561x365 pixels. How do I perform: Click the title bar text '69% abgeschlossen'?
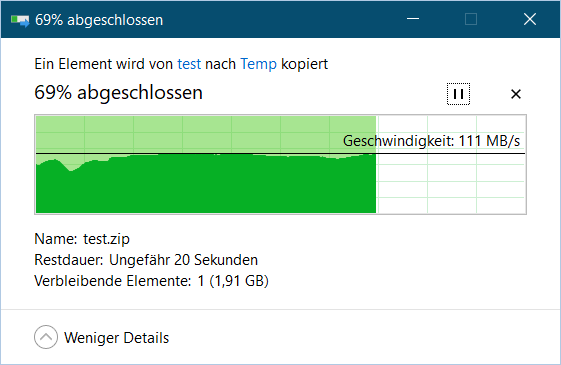pyautogui.click(x=99, y=20)
